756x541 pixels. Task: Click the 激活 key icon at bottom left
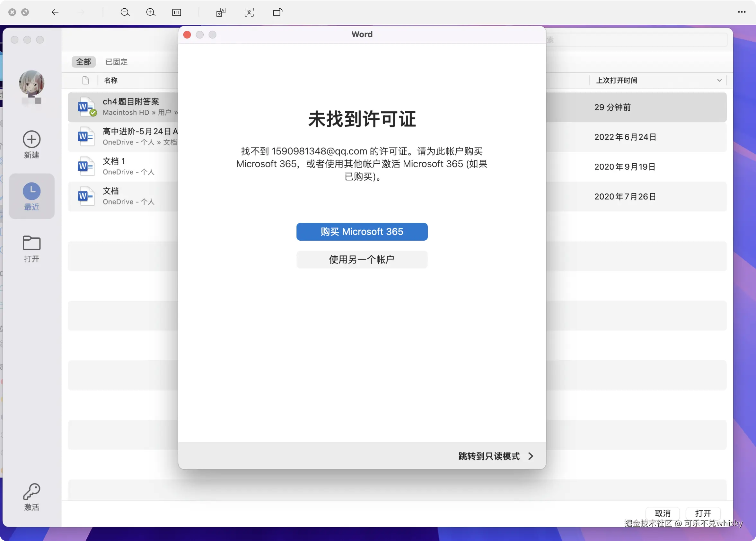tap(32, 497)
